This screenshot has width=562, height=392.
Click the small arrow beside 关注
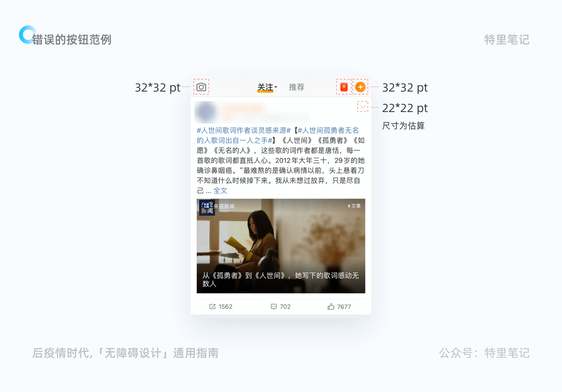[x=276, y=87]
